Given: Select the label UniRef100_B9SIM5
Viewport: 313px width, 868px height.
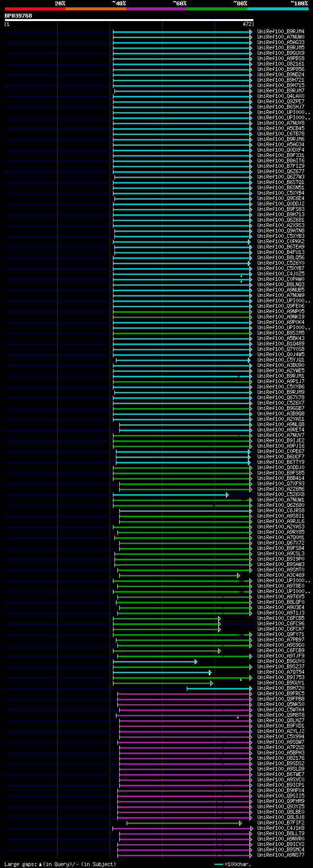Looking at the screenshot, I should tap(281, 333).
